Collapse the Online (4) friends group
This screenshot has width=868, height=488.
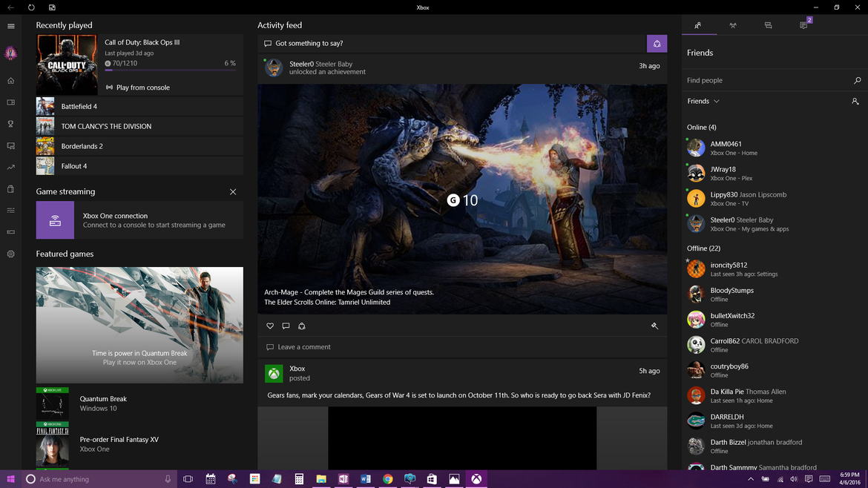[701, 127]
